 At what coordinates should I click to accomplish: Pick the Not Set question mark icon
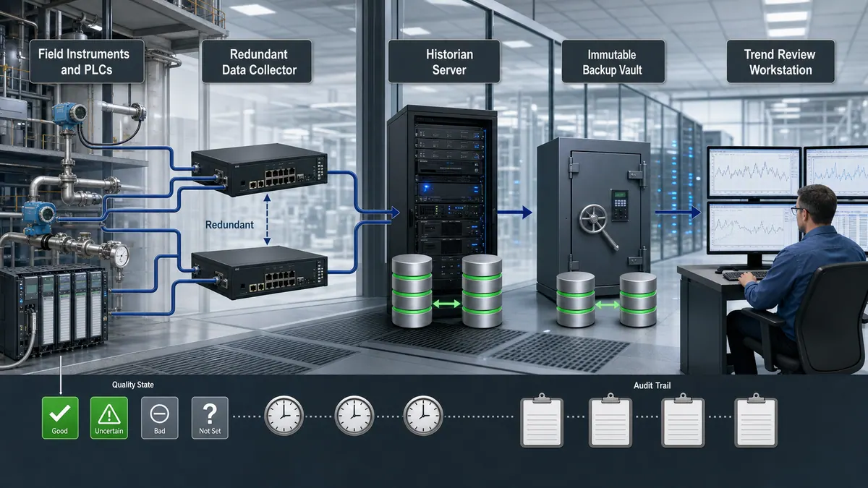[210, 418]
